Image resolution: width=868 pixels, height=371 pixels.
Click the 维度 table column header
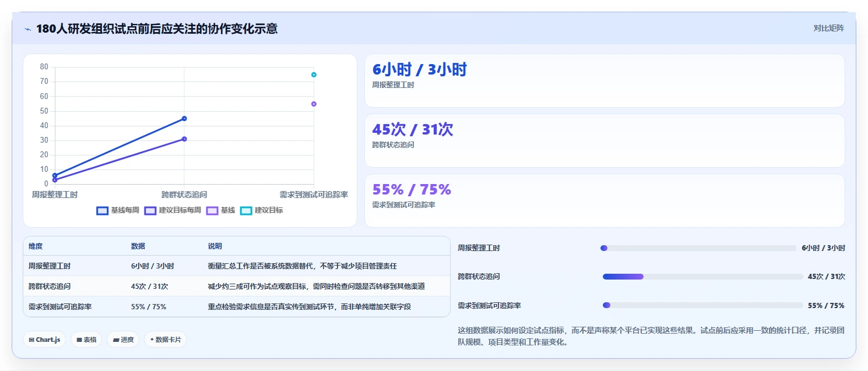tap(36, 246)
